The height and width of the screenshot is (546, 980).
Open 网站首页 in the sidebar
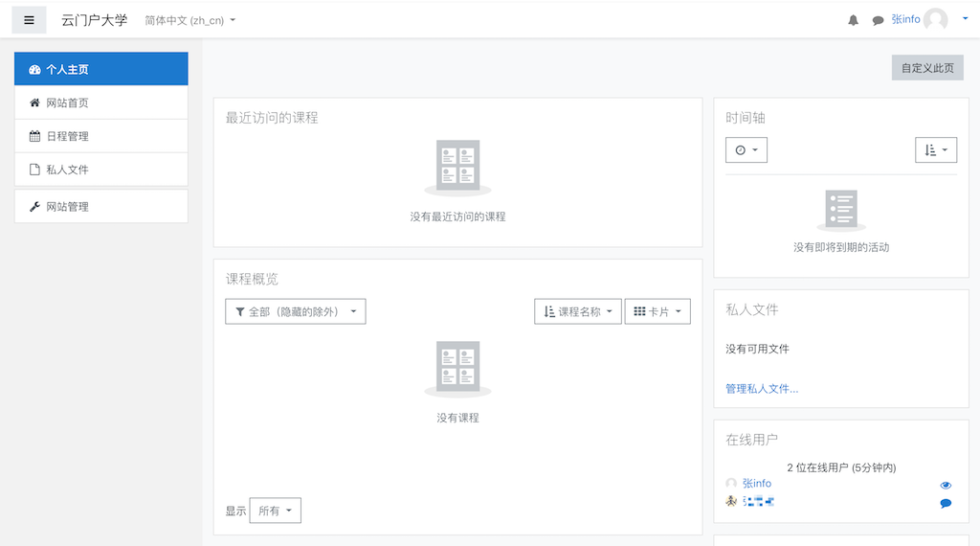pos(101,102)
